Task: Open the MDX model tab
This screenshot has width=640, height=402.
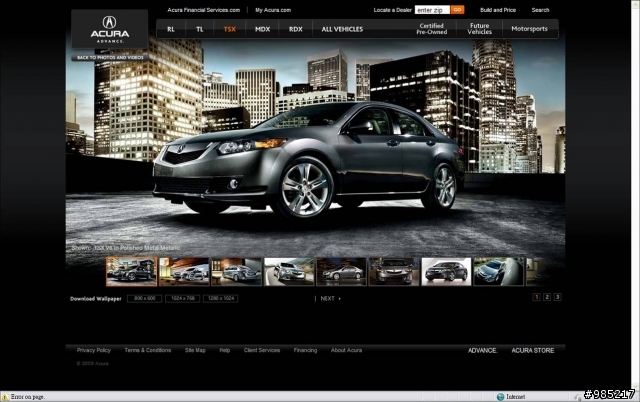Action: pyautogui.click(x=262, y=29)
